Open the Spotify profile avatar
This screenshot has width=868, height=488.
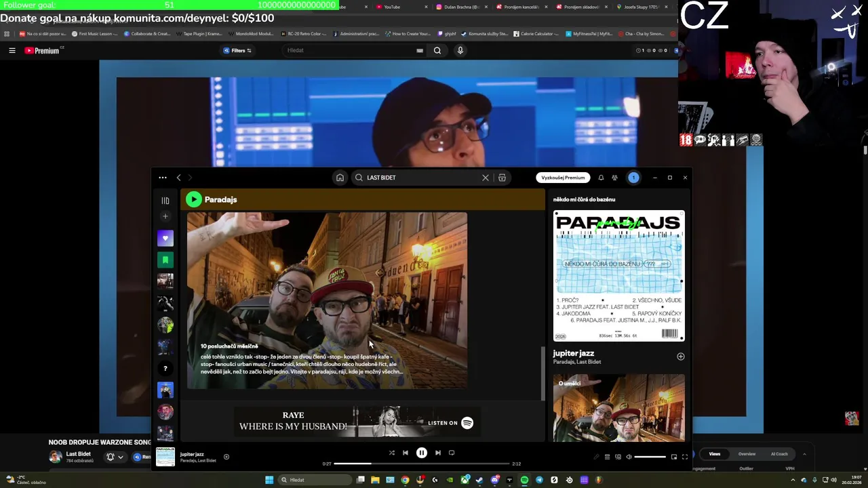[633, 178]
